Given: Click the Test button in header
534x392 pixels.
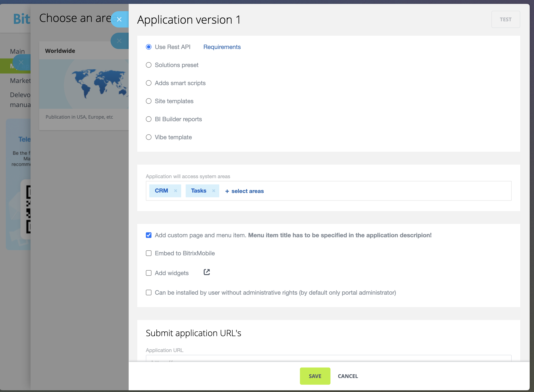Looking at the screenshot, I should click(506, 20).
